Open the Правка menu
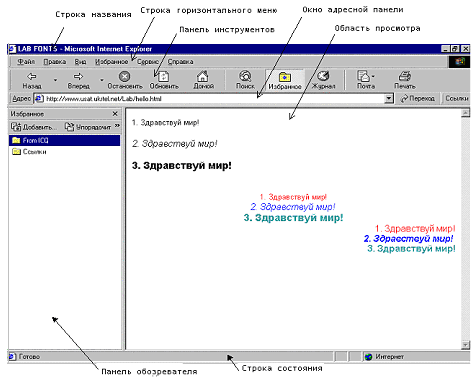Image resolution: width=472 pixels, height=379 pixels. [55, 62]
